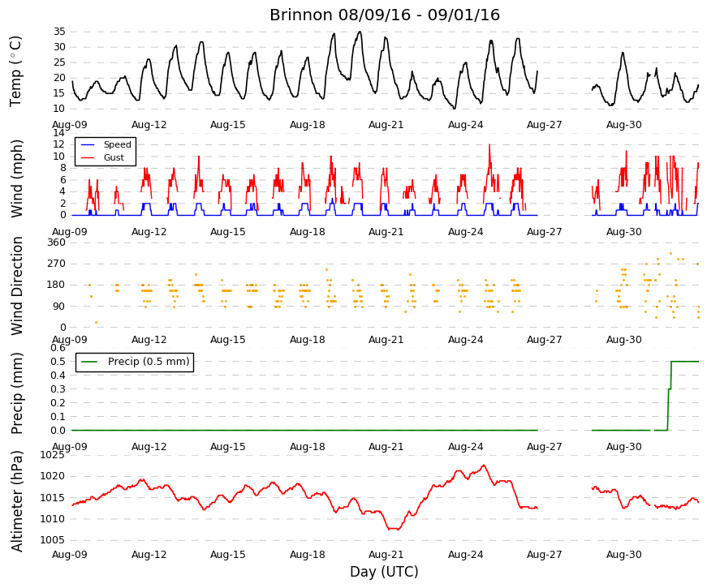Click the 35 tick on the temperature axis

[x=59, y=32]
